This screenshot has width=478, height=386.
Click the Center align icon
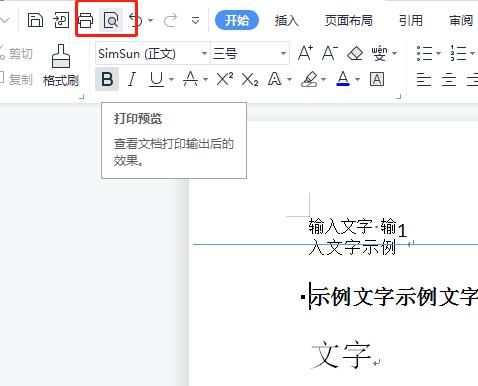pos(449,80)
